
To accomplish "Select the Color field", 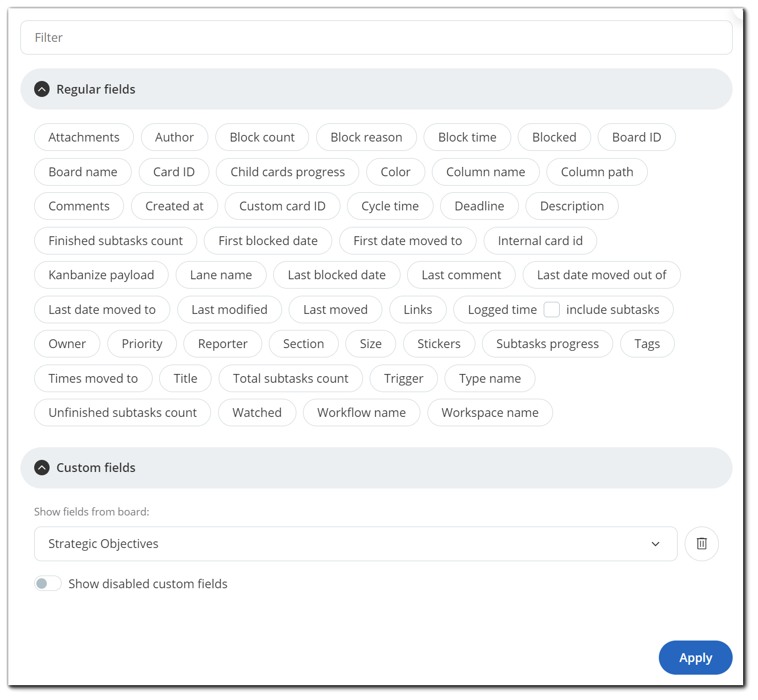I will click(x=395, y=172).
